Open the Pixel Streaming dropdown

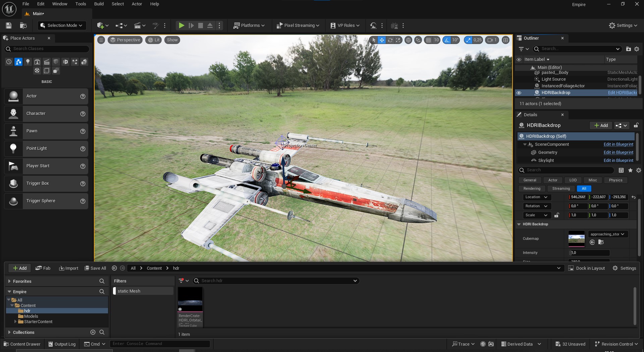[x=298, y=26]
